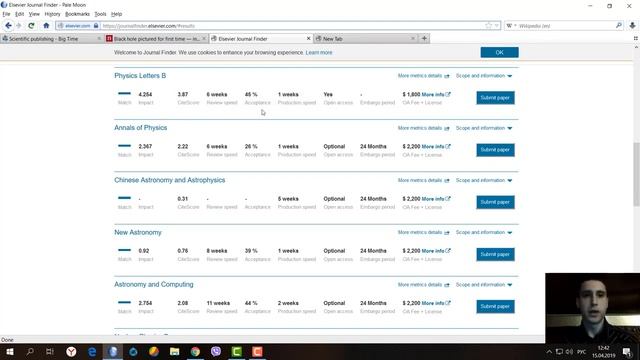Accept cookies with the OK button
The height and width of the screenshot is (360, 640).
(499, 52)
